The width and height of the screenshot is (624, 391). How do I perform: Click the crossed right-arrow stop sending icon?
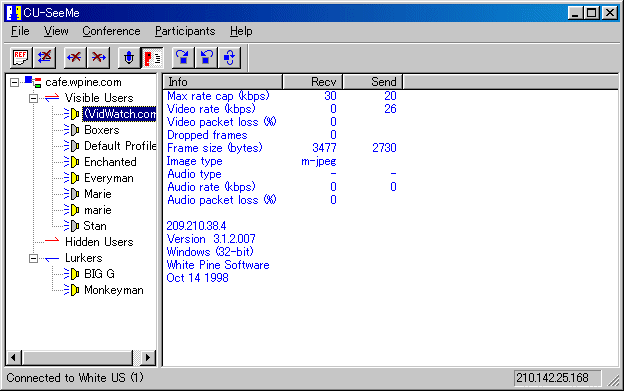[x=98, y=58]
